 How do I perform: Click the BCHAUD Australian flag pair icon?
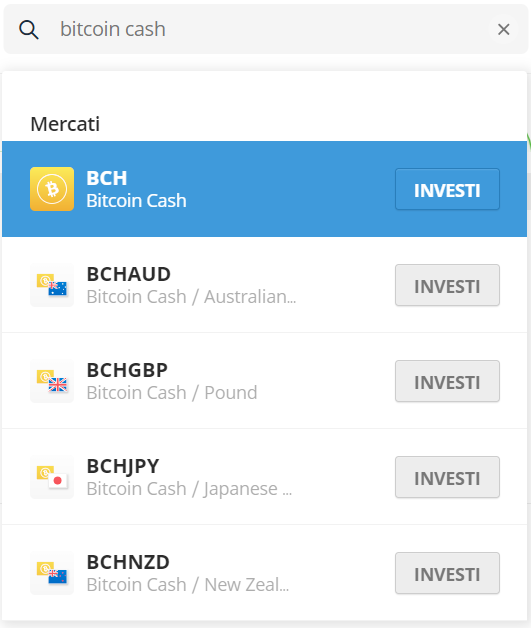[52, 285]
